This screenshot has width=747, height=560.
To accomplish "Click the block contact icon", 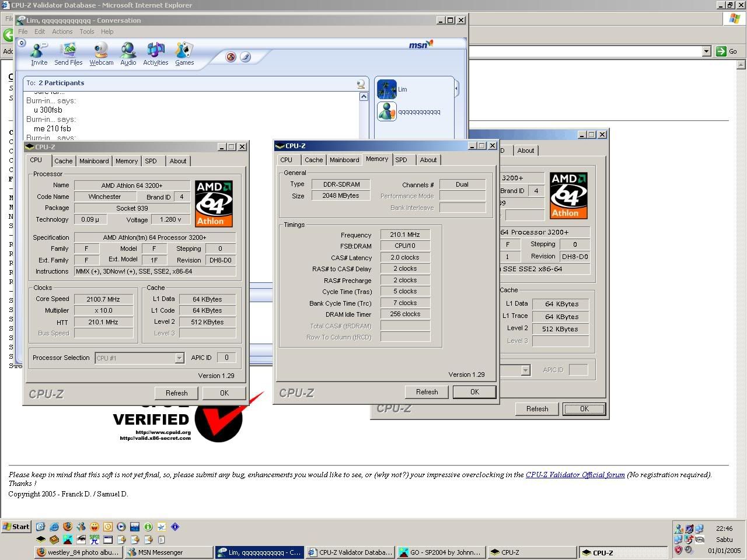I will point(231,58).
